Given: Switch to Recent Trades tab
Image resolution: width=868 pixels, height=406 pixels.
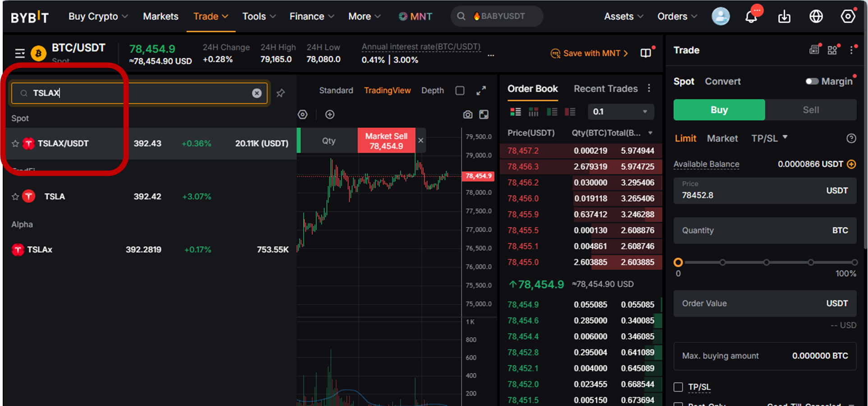Looking at the screenshot, I should pyautogui.click(x=606, y=89).
